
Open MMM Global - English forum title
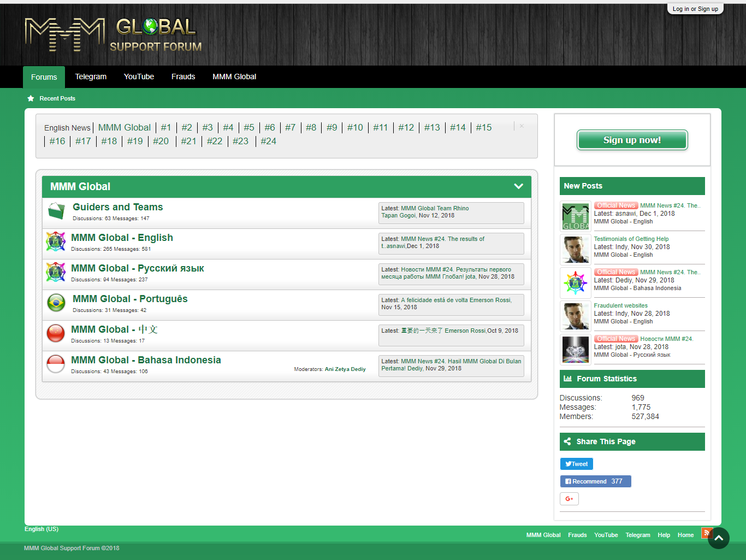[122, 238]
